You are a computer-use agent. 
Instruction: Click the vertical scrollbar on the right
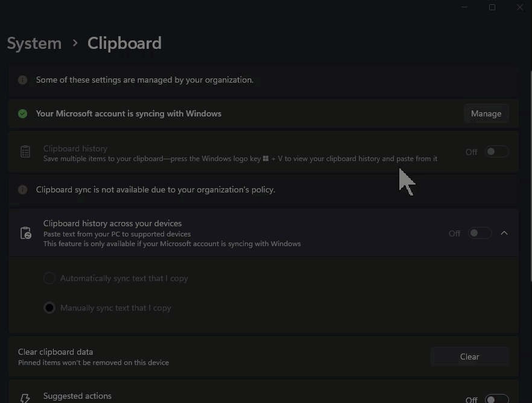click(x=530, y=176)
